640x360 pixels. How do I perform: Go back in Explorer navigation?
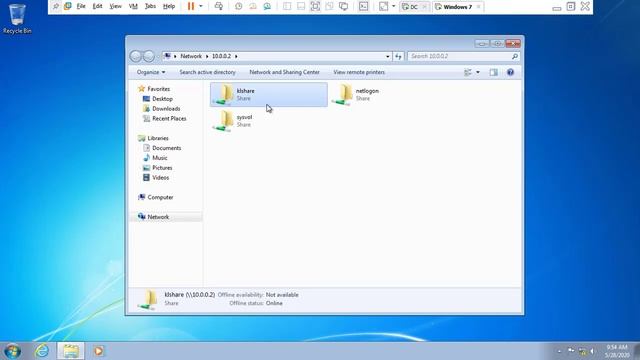tap(136, 56)
